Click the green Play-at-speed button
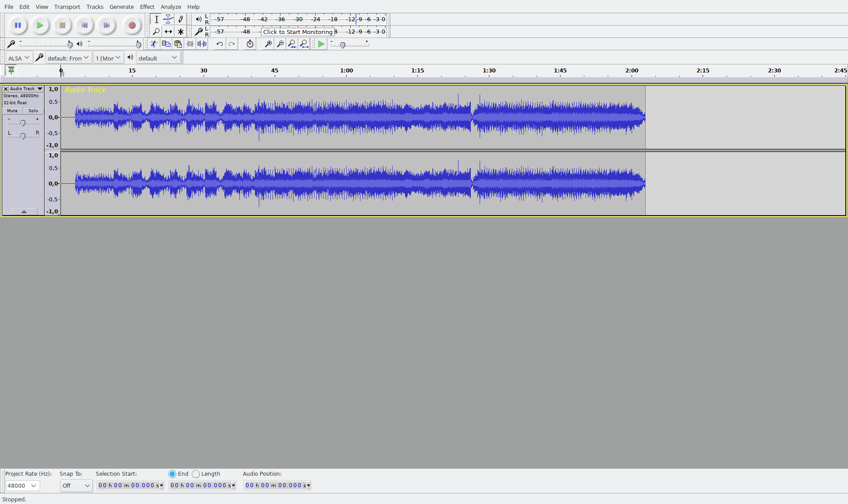 coord(321,44)
